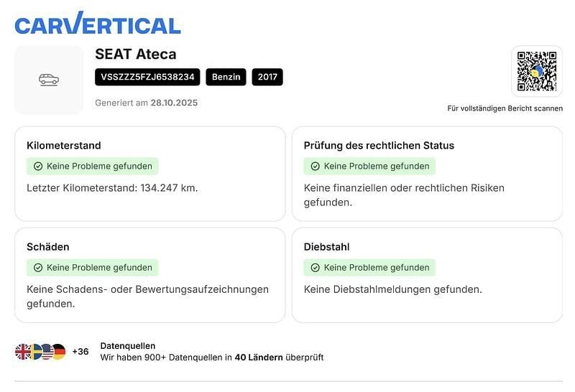Click the Kilometerstand check-mark icon
This screenshot has height=392, width=575.
tap(38, 166)
